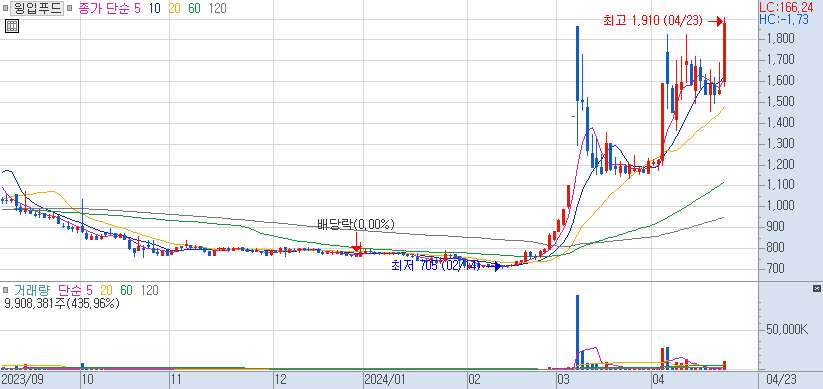Click the 1,200 price axis label
The image size is (823, 389).
[780, 164]
